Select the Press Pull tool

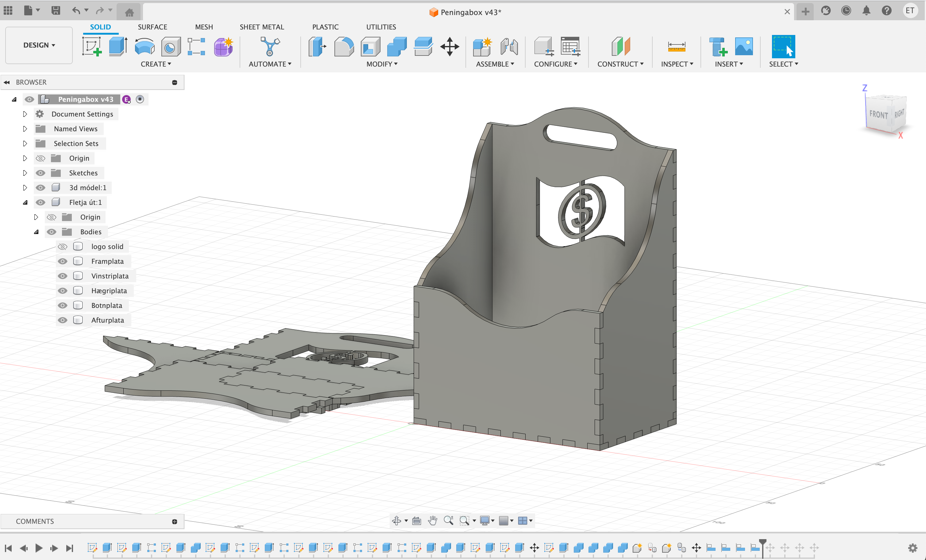[317, 47]
